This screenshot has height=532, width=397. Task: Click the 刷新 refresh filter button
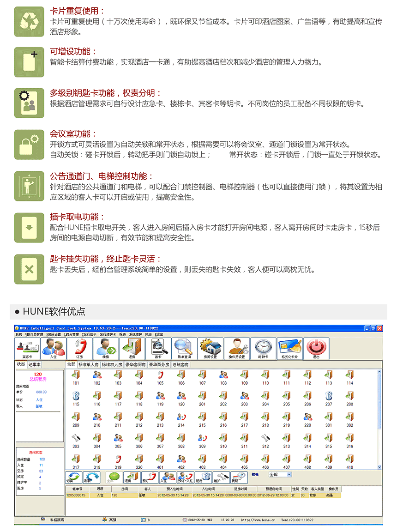[91, 478]
